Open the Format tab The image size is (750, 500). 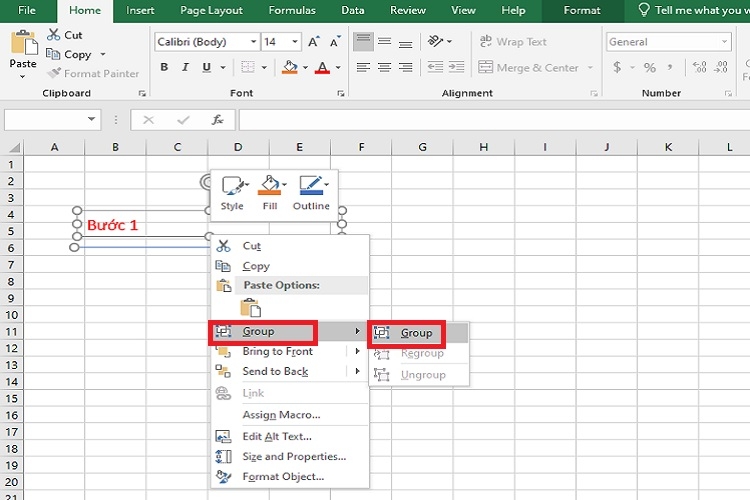pos(582,11)
